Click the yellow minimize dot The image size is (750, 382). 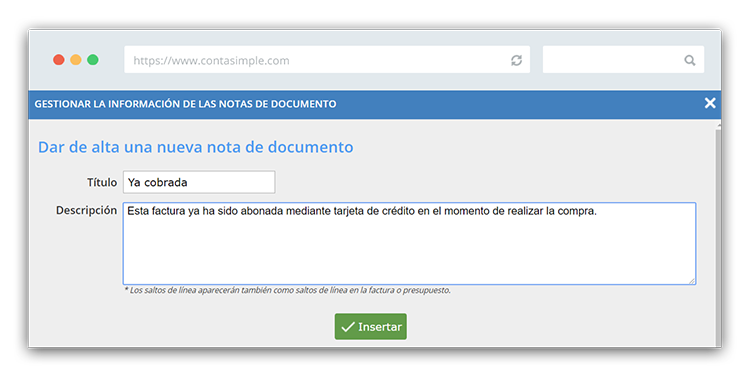tap(76, 60)
